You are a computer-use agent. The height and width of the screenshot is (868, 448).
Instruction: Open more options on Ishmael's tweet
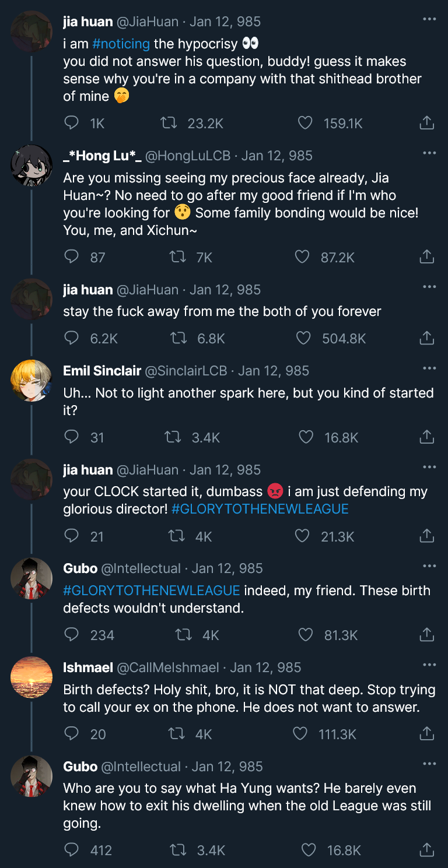[429, 665]
